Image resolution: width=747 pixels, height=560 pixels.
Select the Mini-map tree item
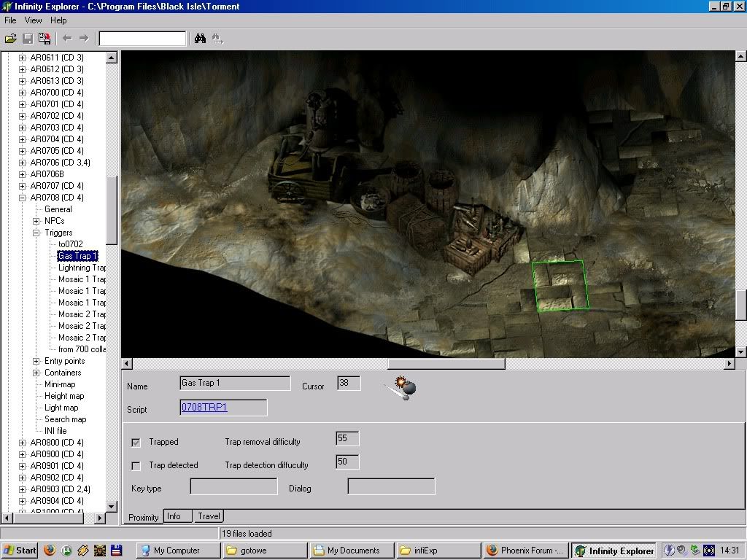[x=60, y=384]
